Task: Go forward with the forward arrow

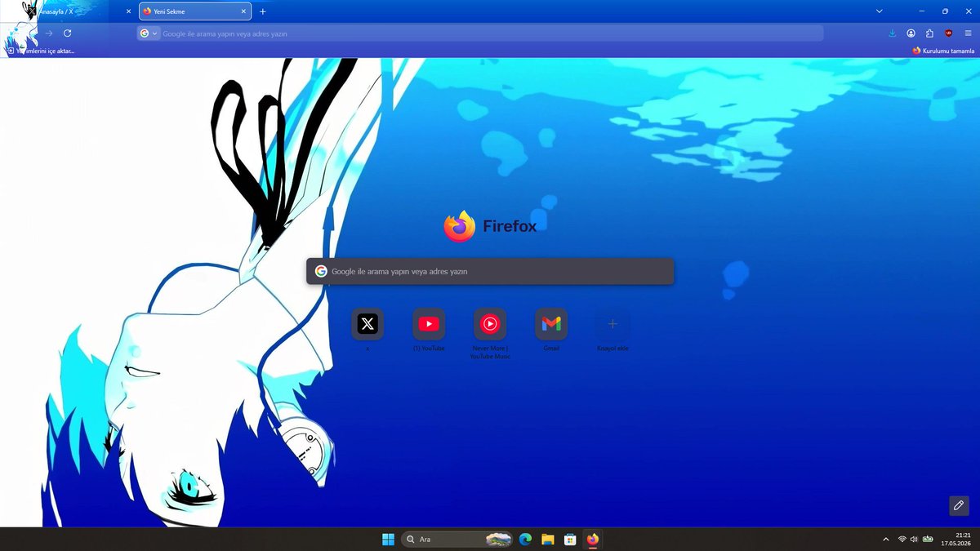Action: point(48,33)
